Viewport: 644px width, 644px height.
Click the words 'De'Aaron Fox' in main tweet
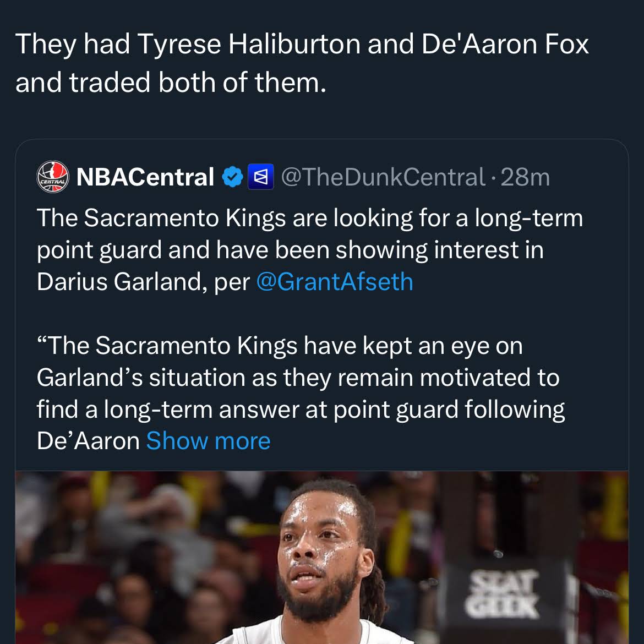505,44
